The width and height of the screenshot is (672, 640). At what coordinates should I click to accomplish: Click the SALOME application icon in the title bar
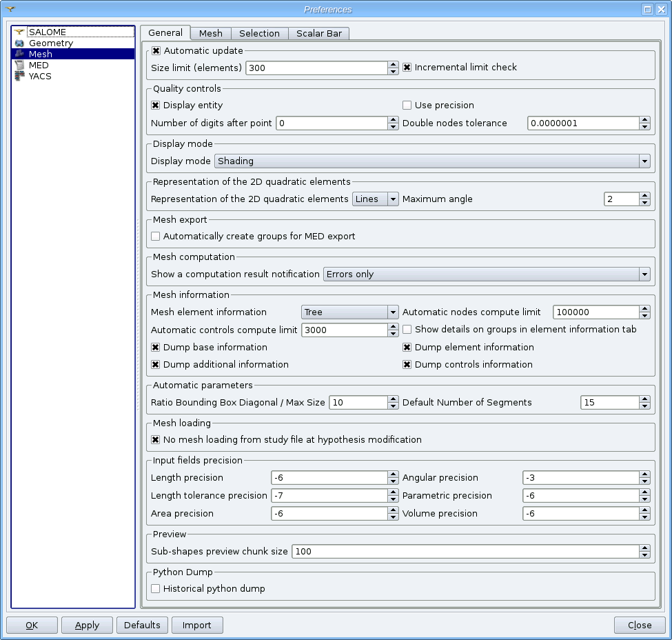(x=11, y=9)
